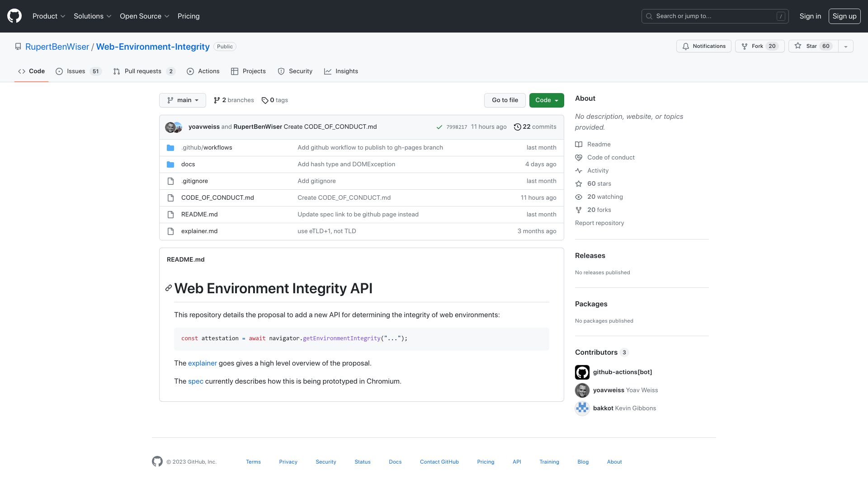Open the main branch selector dropdown
Viewport: 868px width, 488px height.
tap(183, 100)
